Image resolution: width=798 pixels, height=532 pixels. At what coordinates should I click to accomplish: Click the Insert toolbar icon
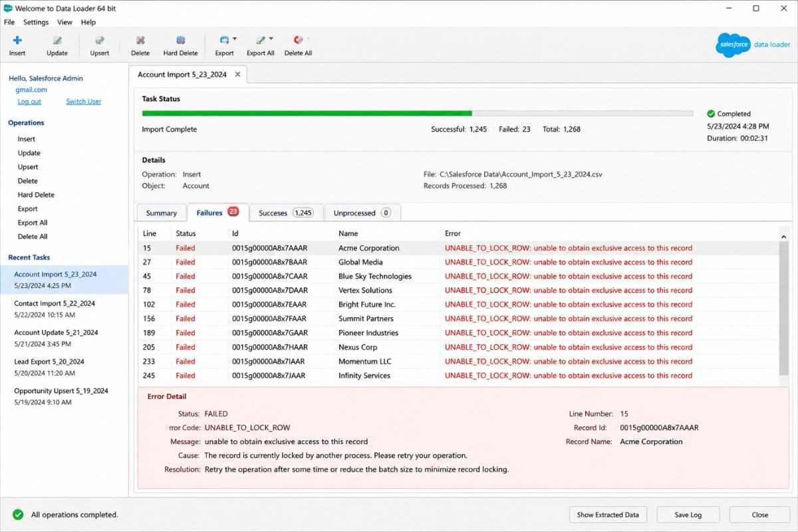(x=17, y=41)
